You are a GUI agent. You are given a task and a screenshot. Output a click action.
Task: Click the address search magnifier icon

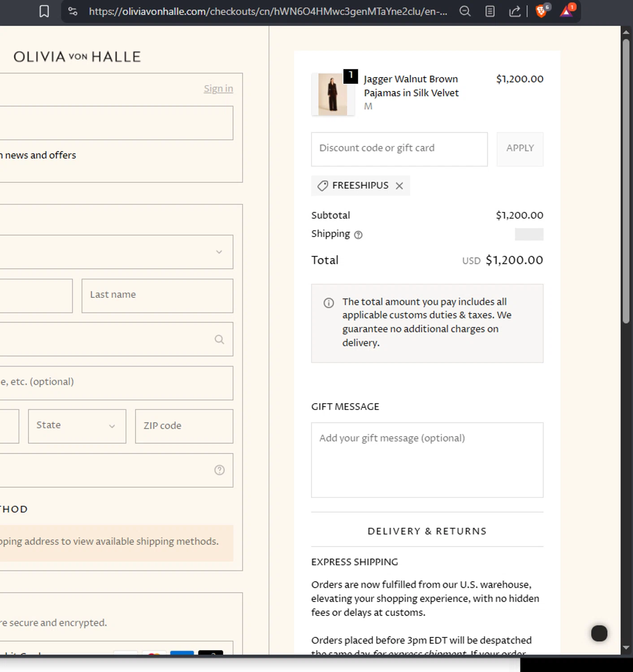pyautogui.click(x=219, y=340)
